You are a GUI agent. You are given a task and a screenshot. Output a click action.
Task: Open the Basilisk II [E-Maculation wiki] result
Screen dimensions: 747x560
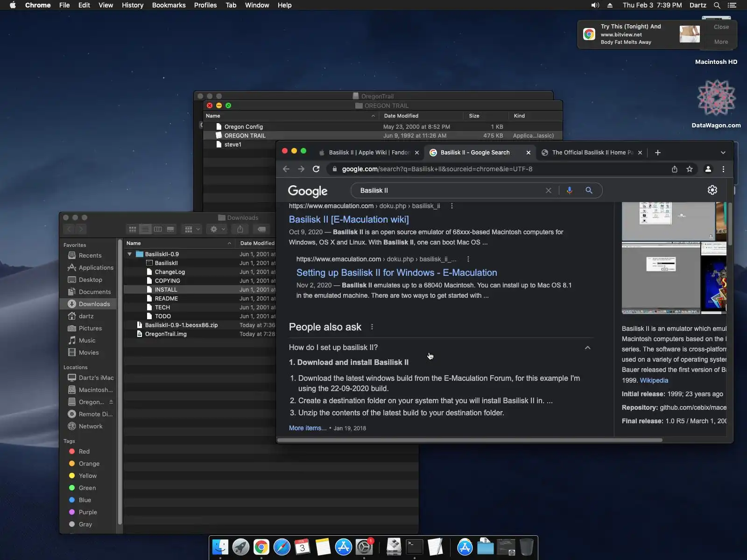pos(349,219)
